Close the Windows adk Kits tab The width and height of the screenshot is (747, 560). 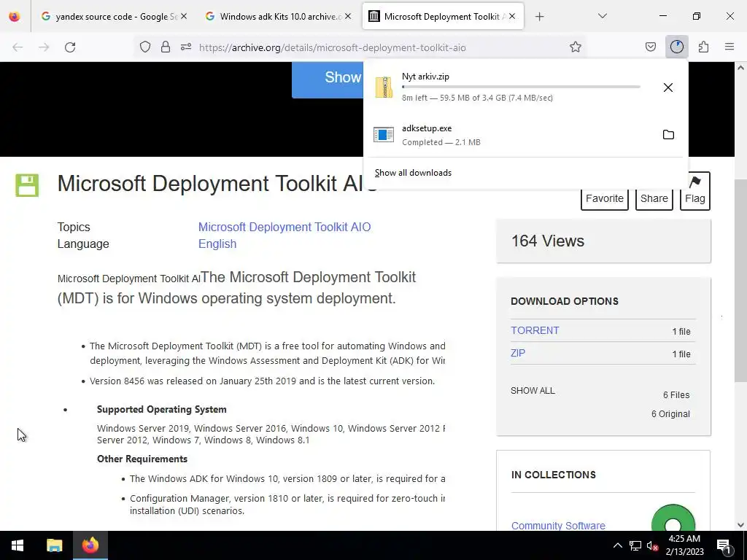tap(348, 17)
